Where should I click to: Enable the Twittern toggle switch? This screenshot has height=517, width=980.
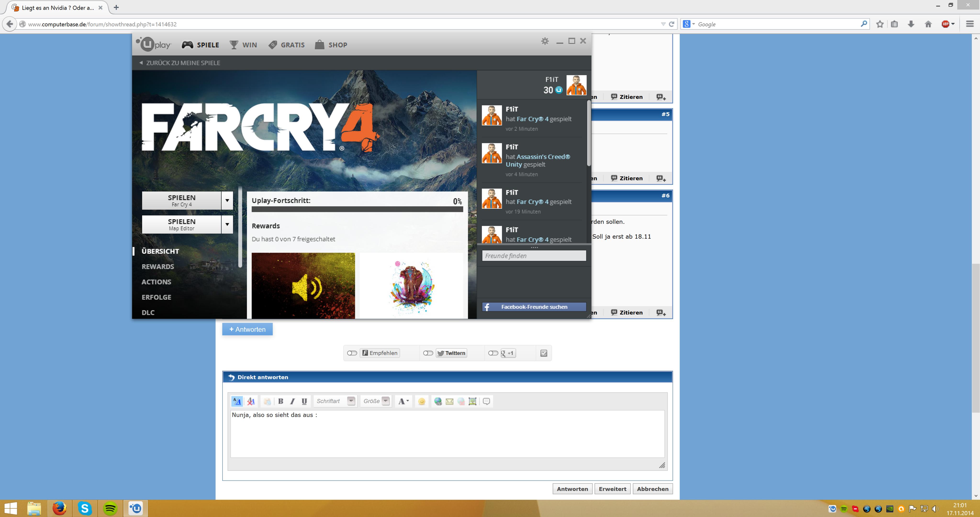428,353
